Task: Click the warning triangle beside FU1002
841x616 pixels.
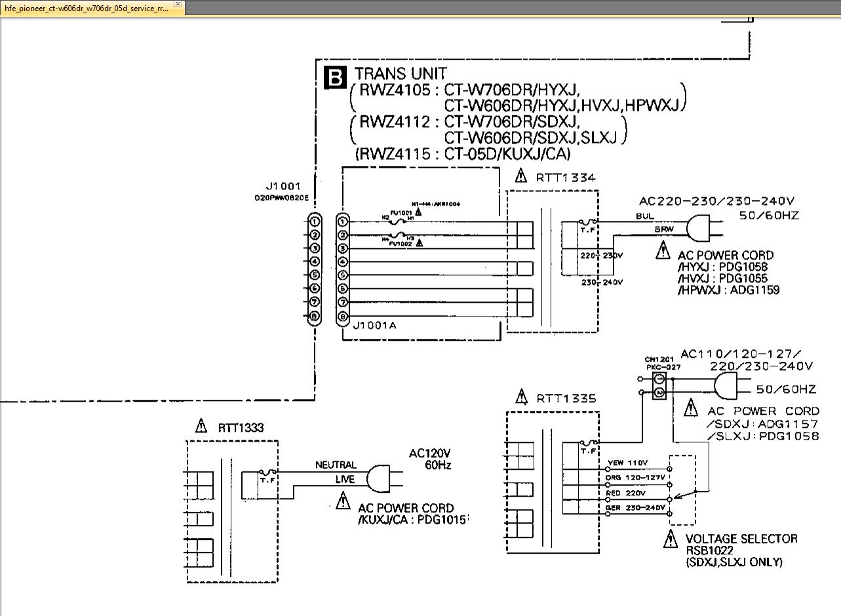Action: point(420,243)
